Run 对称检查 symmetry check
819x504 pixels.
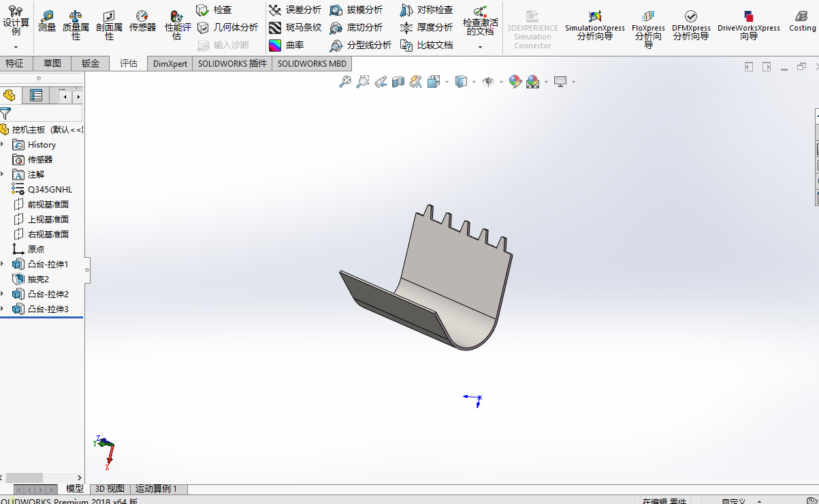click(x=426, y=10)
